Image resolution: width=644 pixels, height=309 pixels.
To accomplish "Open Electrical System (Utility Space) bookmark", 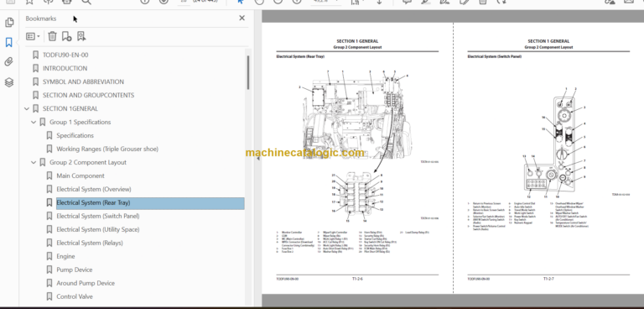I will click(x=98, y=229).
